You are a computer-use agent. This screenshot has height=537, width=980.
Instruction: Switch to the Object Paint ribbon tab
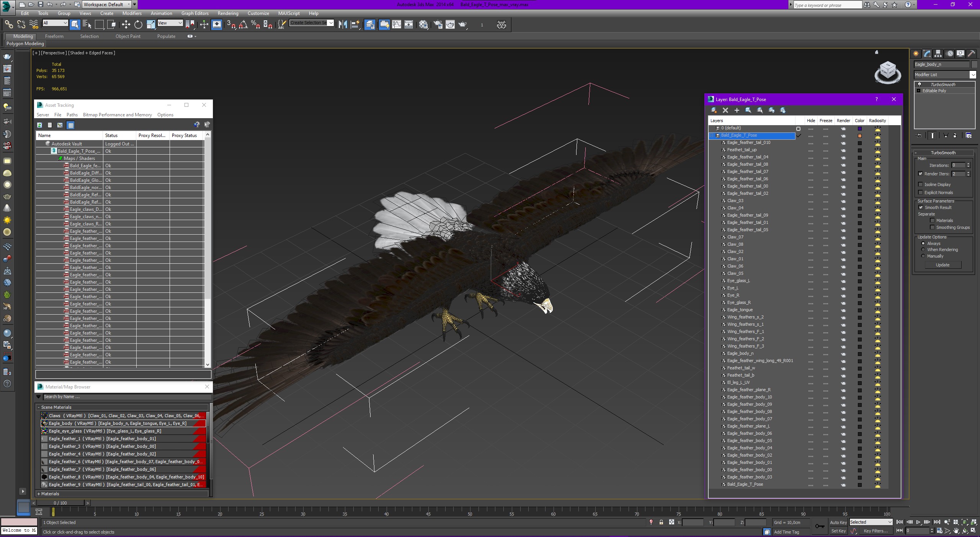[x=128, y=36]
